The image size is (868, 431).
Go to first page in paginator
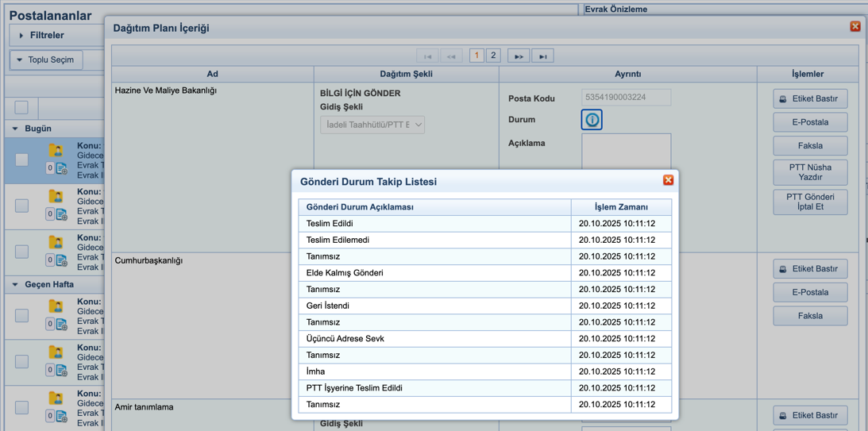coord(427,56)
